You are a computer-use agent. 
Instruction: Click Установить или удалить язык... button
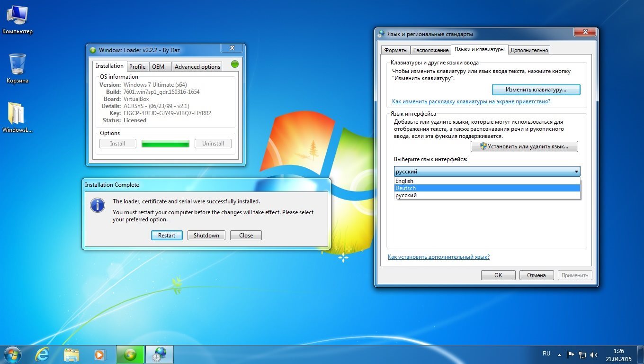point(524,146)
